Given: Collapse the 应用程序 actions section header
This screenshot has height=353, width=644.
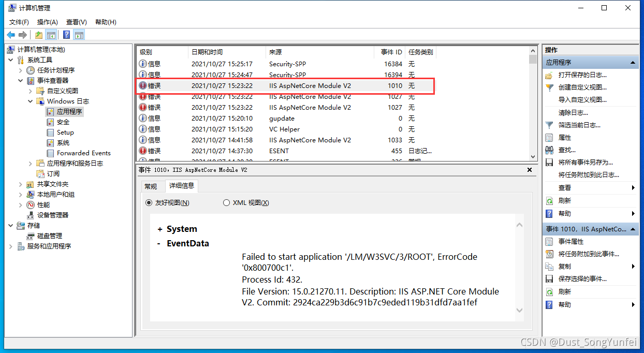Looking at the screenshot, I should tap(633, 63).
